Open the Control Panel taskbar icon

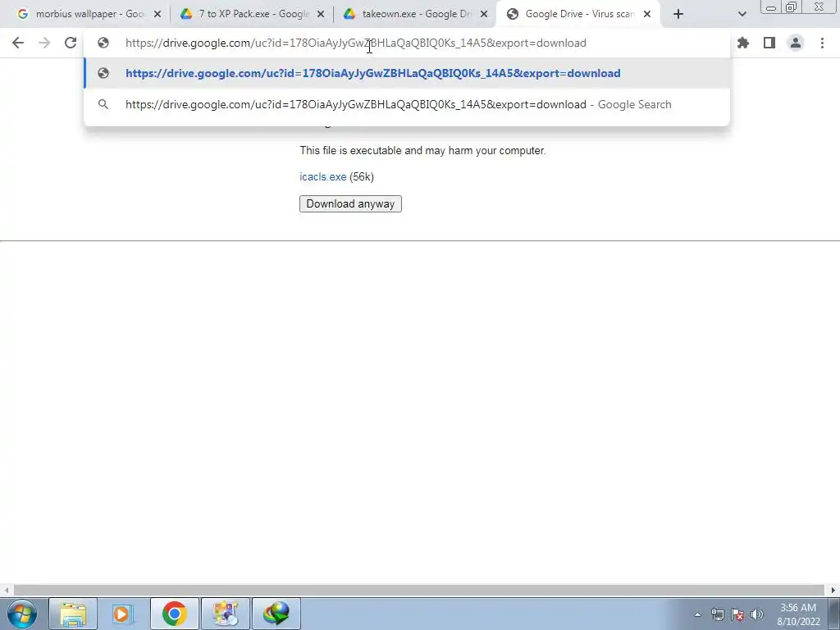tap(225, 614)
